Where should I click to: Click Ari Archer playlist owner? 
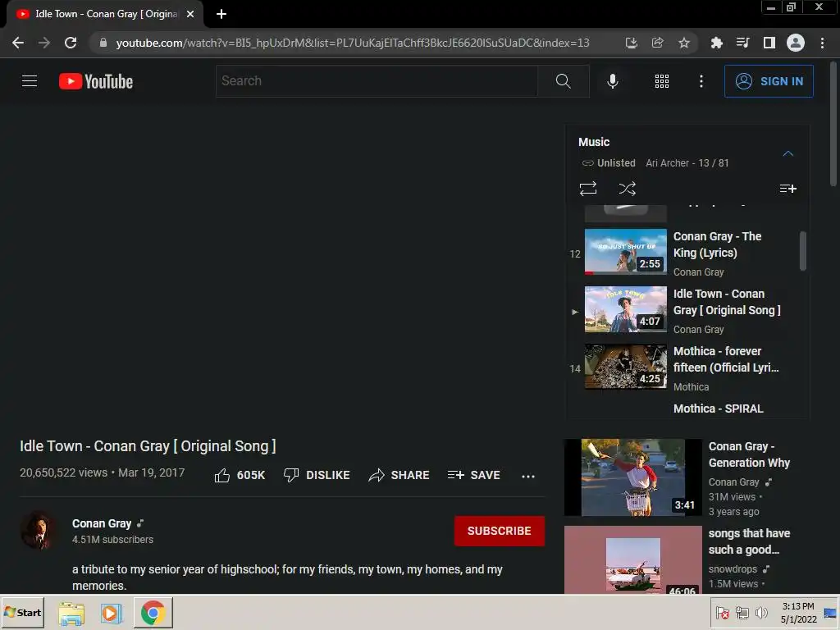point(667,163)
